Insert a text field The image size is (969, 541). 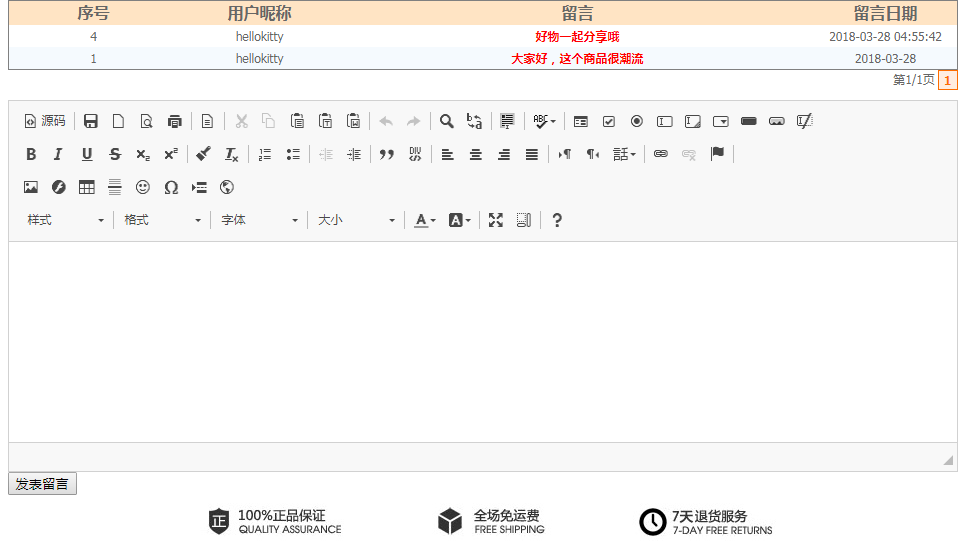tap(665, 121)
